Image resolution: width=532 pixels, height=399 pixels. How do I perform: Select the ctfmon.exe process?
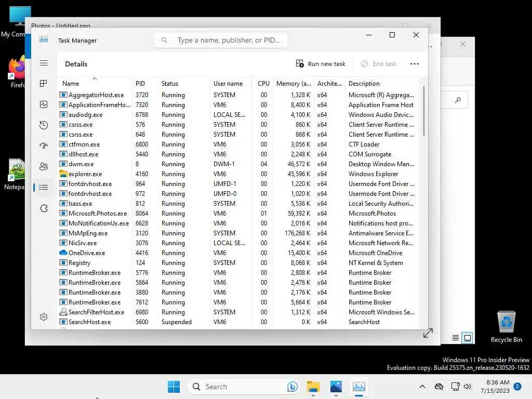coord(237,144)
